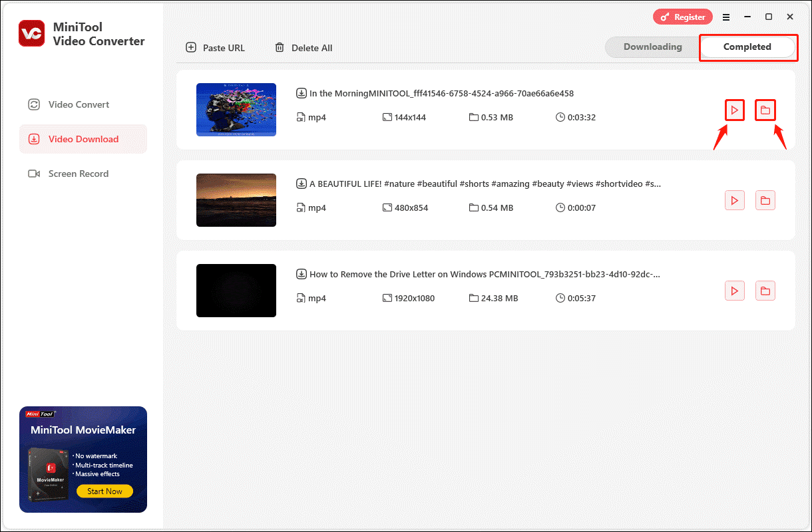Click the MiniTool MovieMaker banner title
812x532 pixels.
pos(83,430)
